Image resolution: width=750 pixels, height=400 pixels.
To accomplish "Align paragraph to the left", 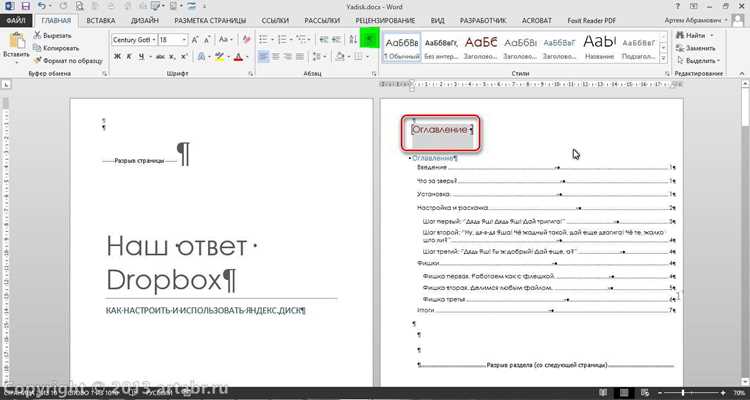I will point(263,57).
